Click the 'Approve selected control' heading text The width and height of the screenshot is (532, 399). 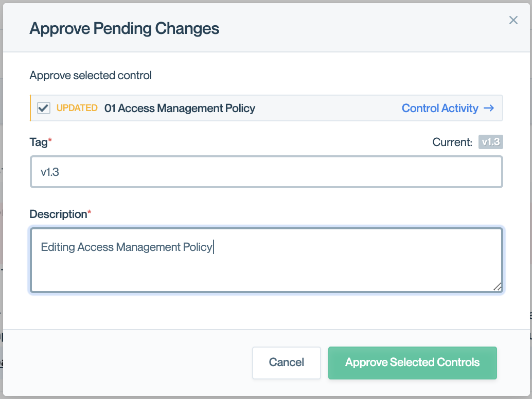(x=91, y=76)
